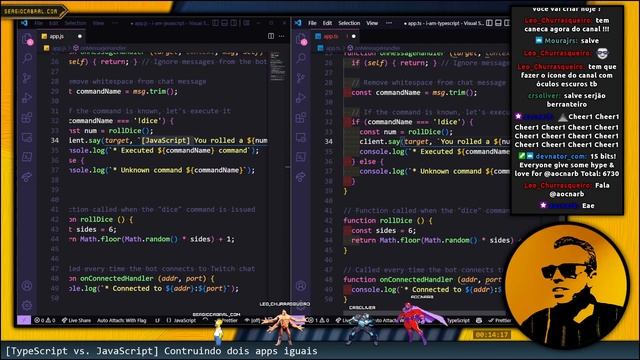This screenshot has width=640, height=360.
Task: Expand hidden menus ellipsis in left window menu bar
Action: [115, 23]
